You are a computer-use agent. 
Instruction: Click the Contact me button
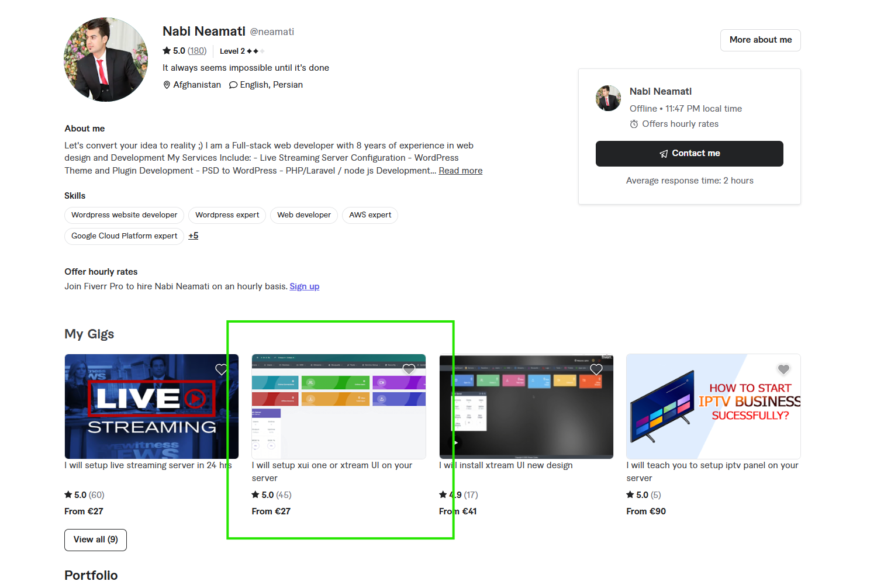[x=689, y=153]
